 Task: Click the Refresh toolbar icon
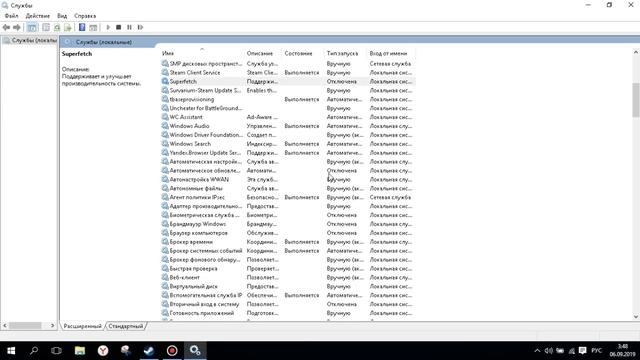tap(57, 27)
